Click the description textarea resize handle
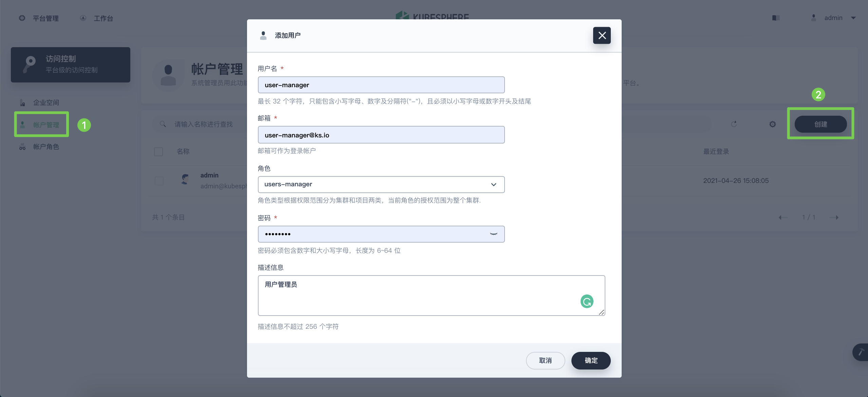Image resolution: width=868 pixels, height=397 pixels. coord(601,312)
